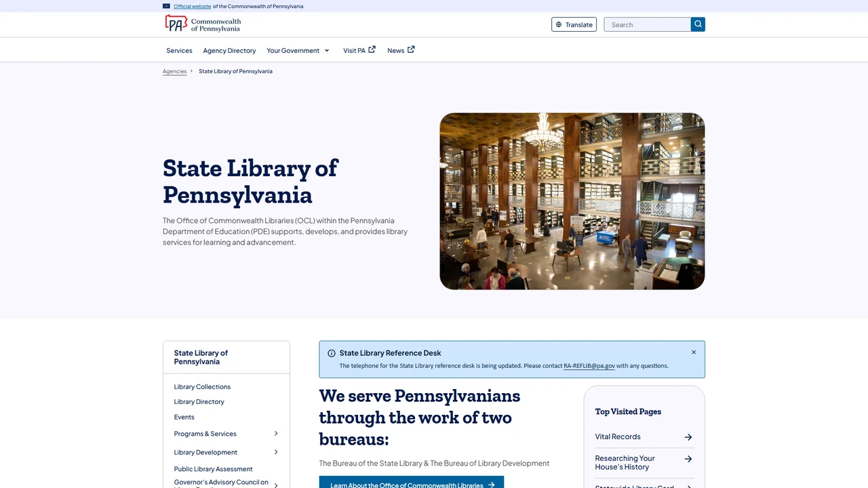Go to Agencies breadcrumb link
The width and height of the screenshot is (868, 488).
coord(174,71)
